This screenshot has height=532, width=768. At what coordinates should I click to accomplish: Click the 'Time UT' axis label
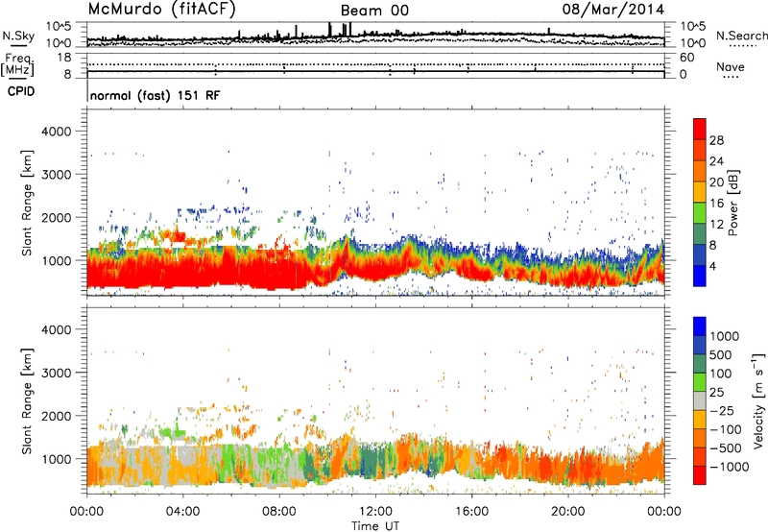pos(375,526)
